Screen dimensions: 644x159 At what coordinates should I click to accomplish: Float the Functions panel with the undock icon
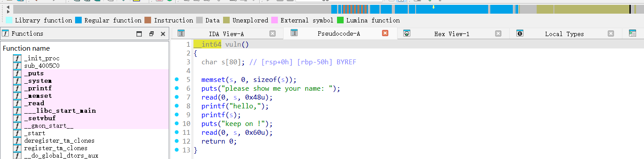tap(151, 34)
